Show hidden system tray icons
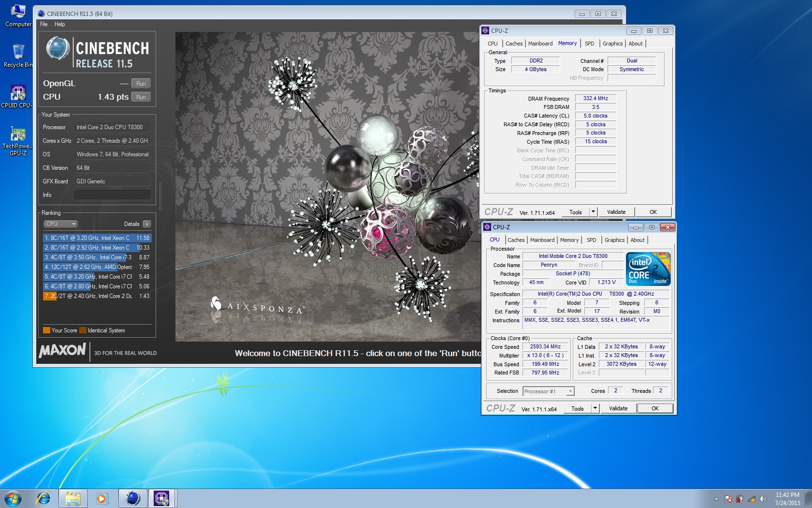Screen dimensions: 812x508 click(716, 499)
